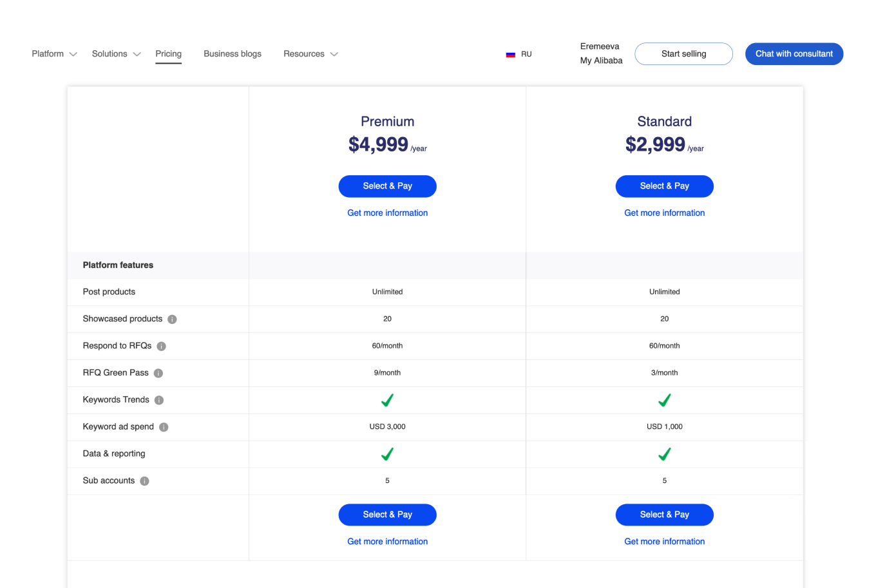Click bottom Select & Pay for Premium
876x588 pixels.
point(387,515)
